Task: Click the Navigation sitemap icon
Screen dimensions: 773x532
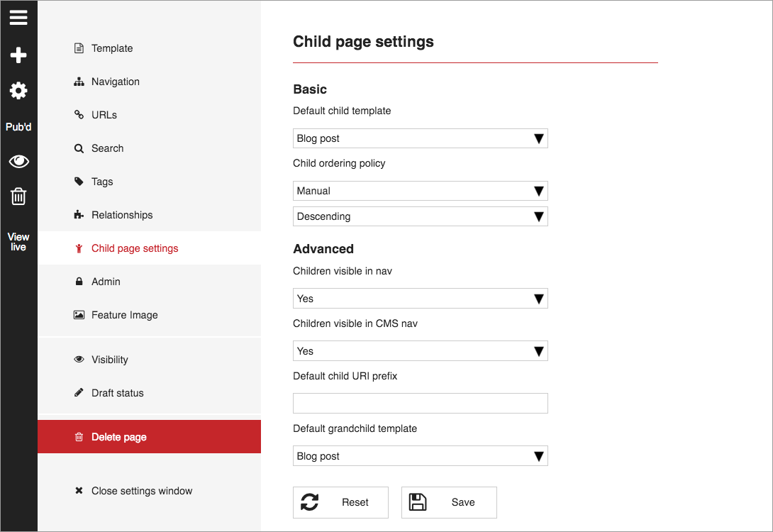Action: coord(79,82)
